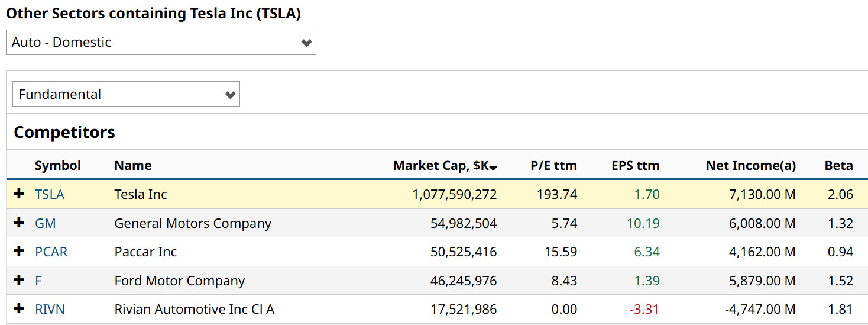Open the Auto - Domestic sector dropdown
Viewport: 868px width, 325px height.
161,43
